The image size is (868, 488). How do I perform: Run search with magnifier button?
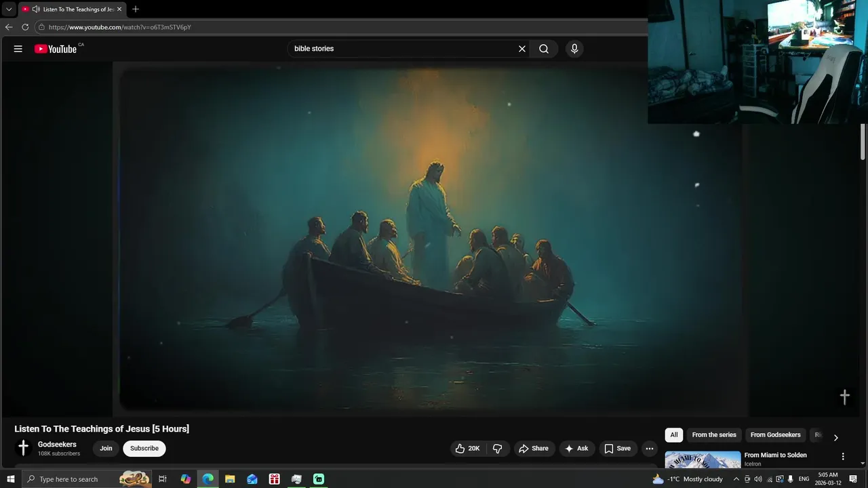point(544,49)
